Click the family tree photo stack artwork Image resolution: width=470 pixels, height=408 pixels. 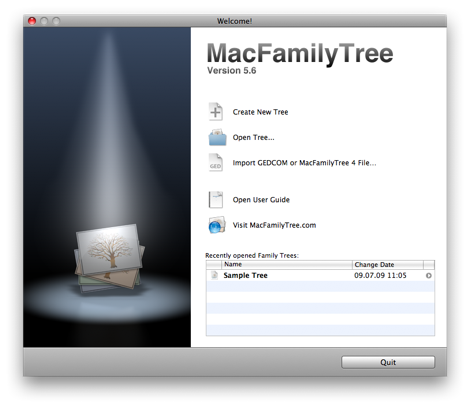[109, 258]
